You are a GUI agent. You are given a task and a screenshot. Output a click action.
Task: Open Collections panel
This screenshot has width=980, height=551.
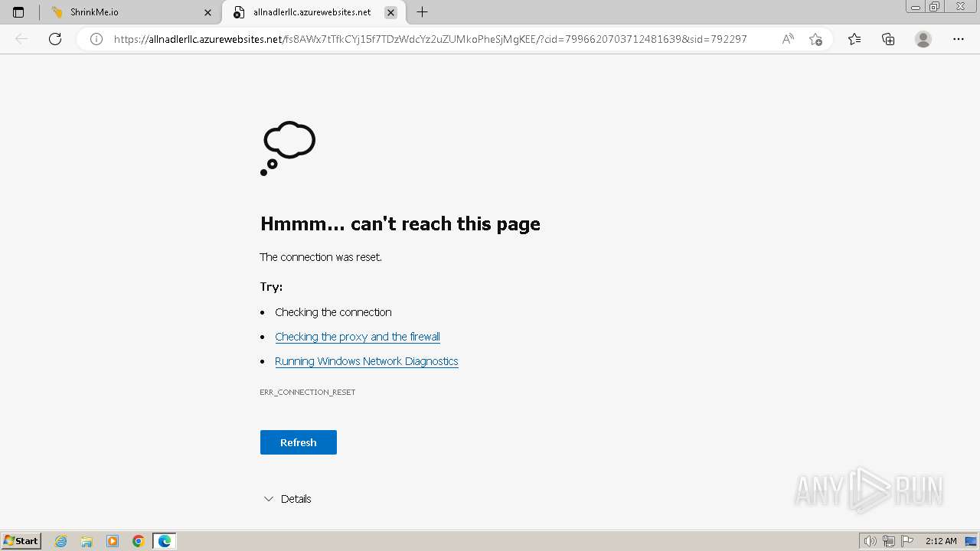coord(888,39)
